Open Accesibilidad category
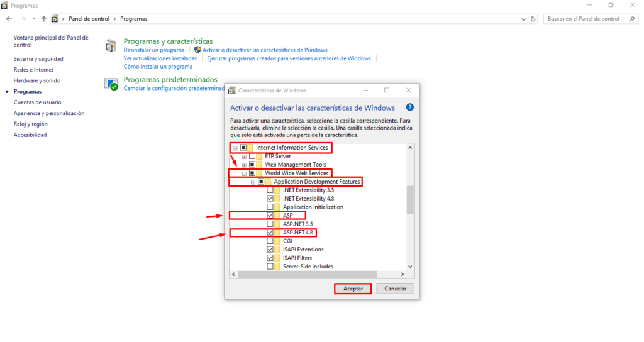The width and height of the screenshot is (644, 342). 30,135
